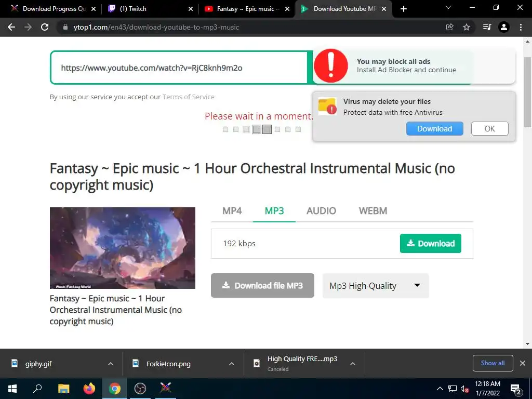Select the WEBM format tab
The height and width of the screenshot is (399, 532).
pyautogui.click(x=373, y=211)
